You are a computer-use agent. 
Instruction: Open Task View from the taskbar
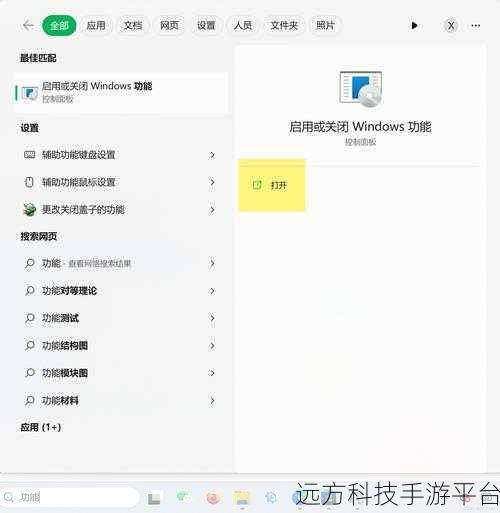coord(154,498)
